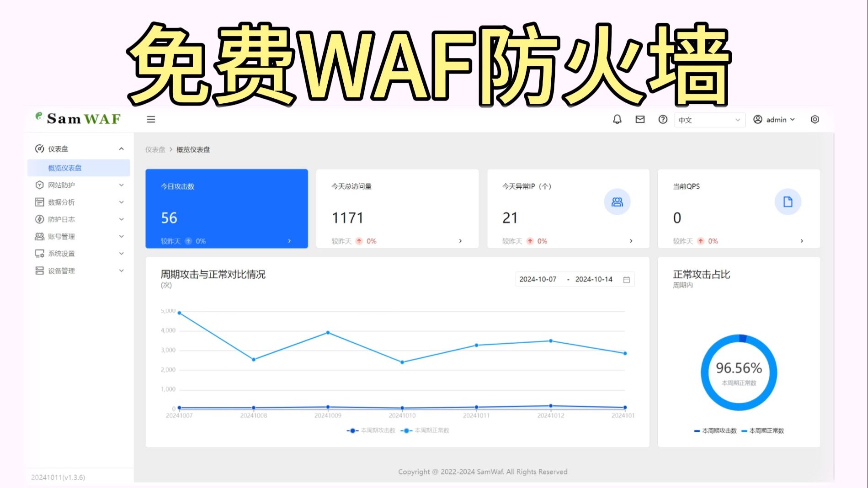The height and width of the screenshot is (488, 868).
Task: Open the mail messages icon
Action: coord(640,119)
